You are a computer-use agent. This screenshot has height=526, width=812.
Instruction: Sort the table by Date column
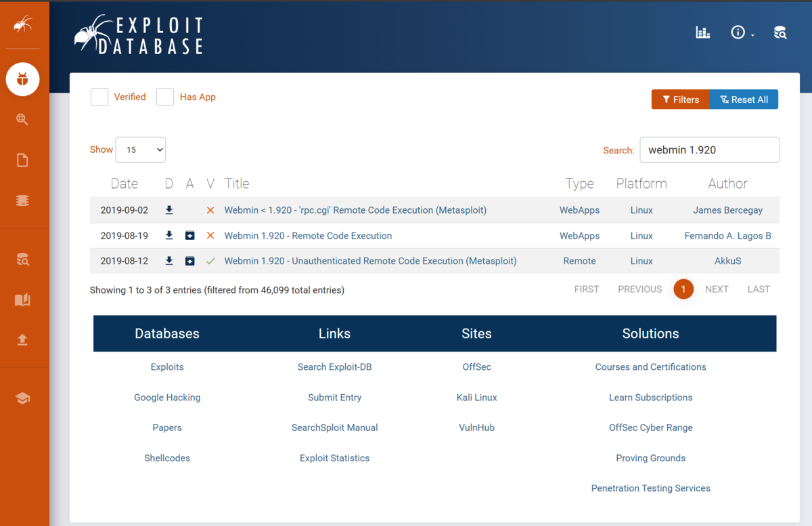point(125,184)
